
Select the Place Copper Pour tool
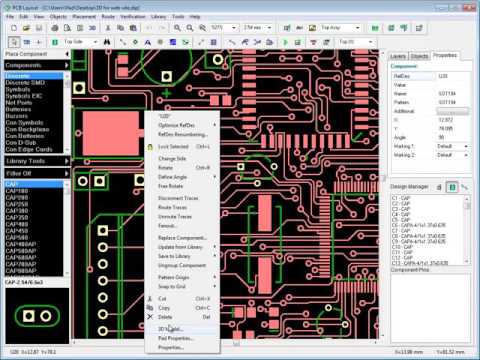pos(173,42)
